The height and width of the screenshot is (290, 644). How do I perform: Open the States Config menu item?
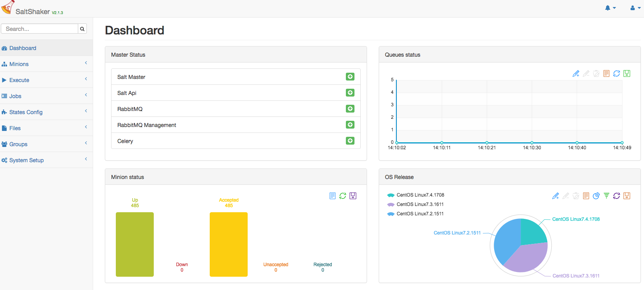tap(26, 112)
